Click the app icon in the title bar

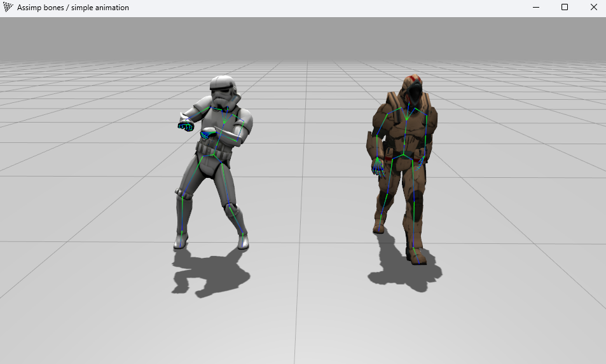(x=8, y=8)
